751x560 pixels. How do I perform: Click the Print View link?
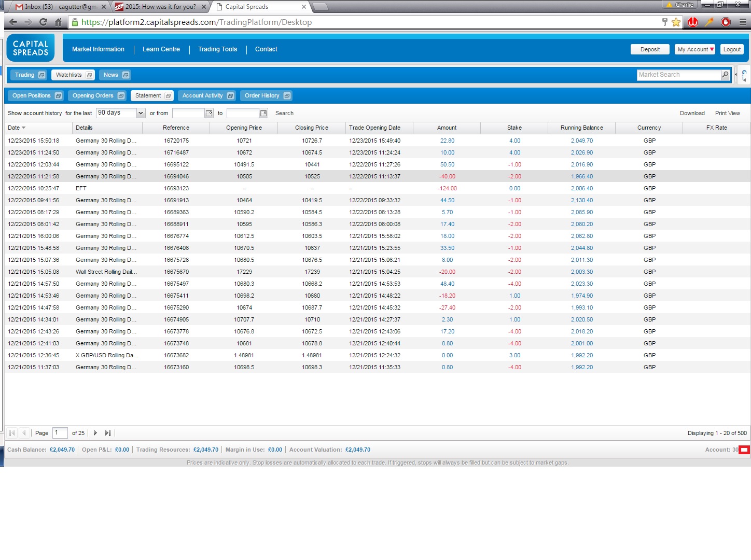[x=728, y=113]
